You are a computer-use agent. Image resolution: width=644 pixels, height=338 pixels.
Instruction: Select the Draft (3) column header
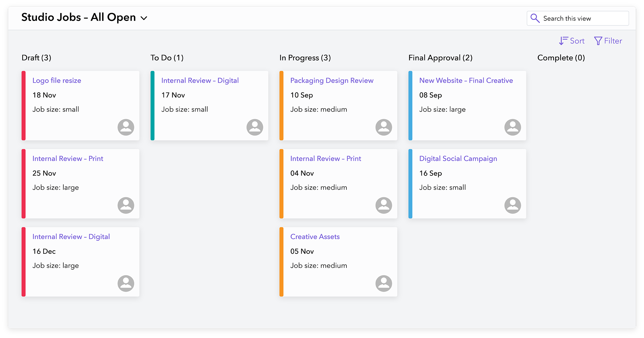coord(36,58)
